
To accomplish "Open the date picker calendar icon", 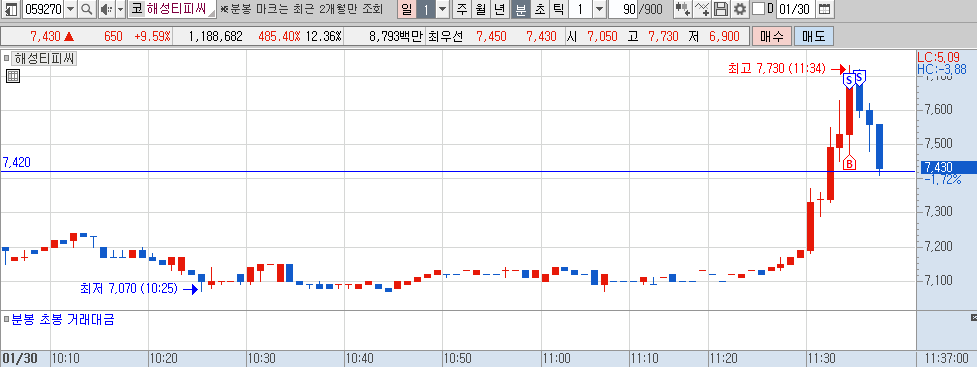I will coord(824,9).
